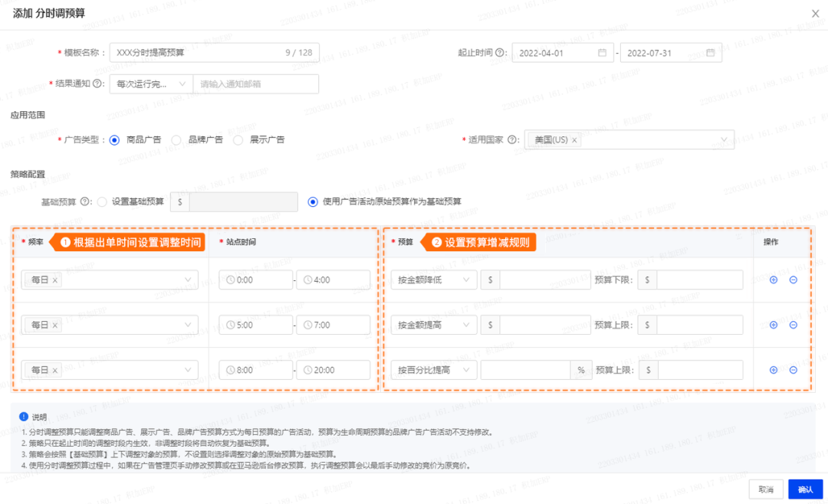Select the 商品广告 ad type radio button
This screenshot has height=504, width=828.
click(115, 139)
